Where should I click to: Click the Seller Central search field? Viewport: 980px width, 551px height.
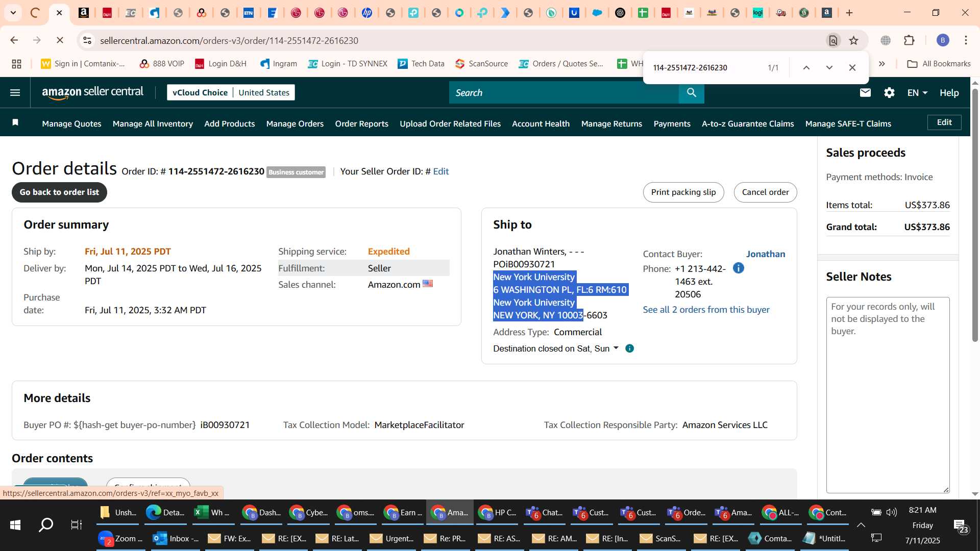point(564,92)
